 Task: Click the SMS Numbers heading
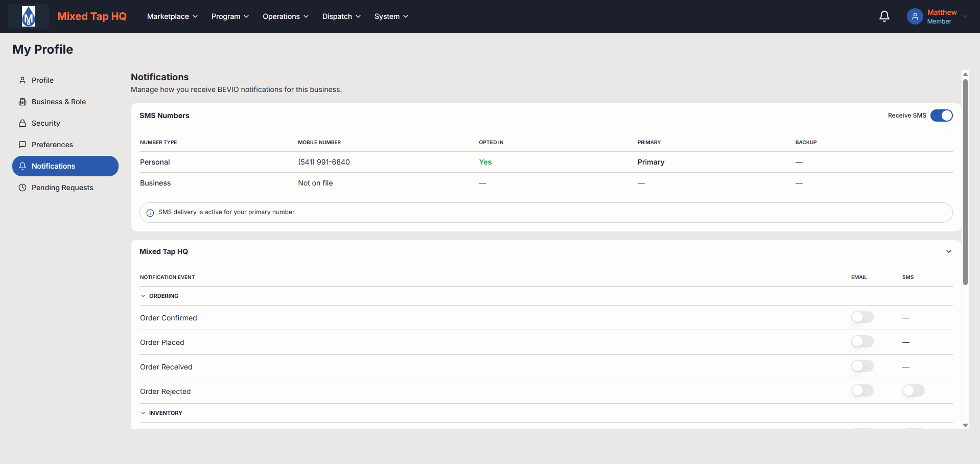(x=165, y=115)
